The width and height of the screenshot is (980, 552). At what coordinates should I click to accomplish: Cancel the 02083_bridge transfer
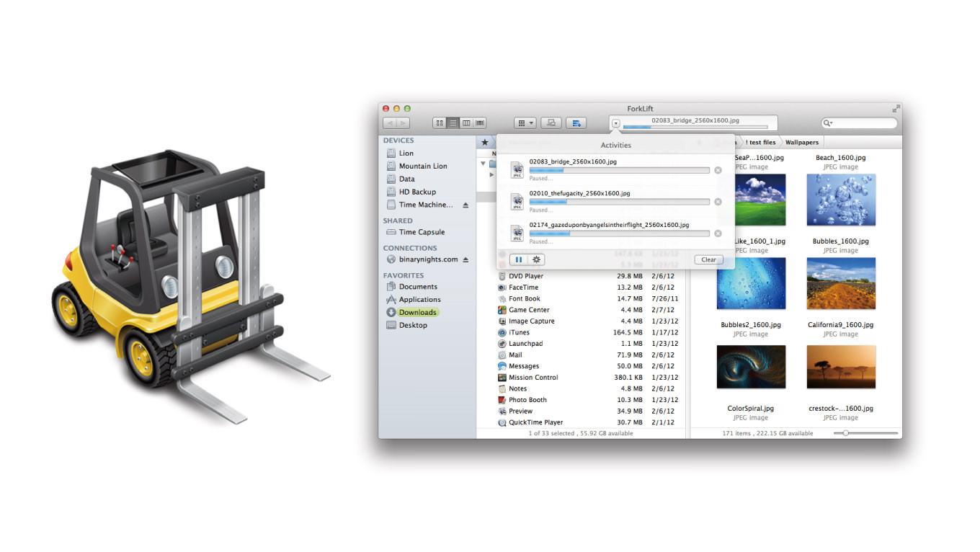(718, 170)
